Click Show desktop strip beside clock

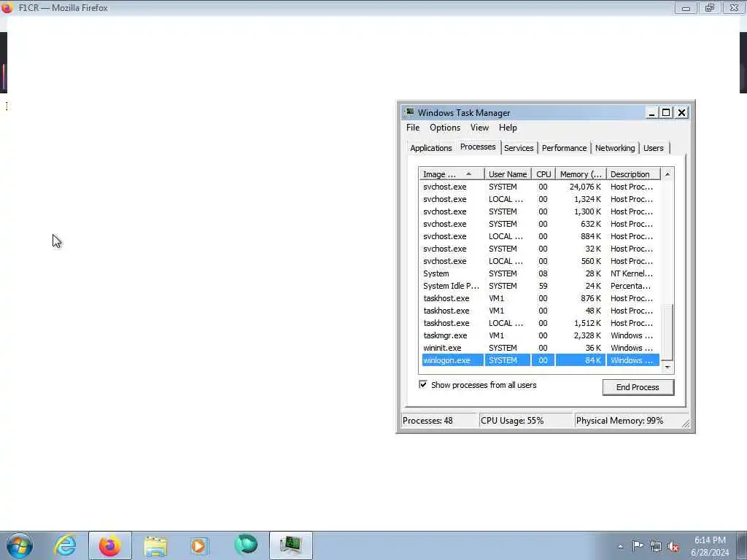[742, 545]
